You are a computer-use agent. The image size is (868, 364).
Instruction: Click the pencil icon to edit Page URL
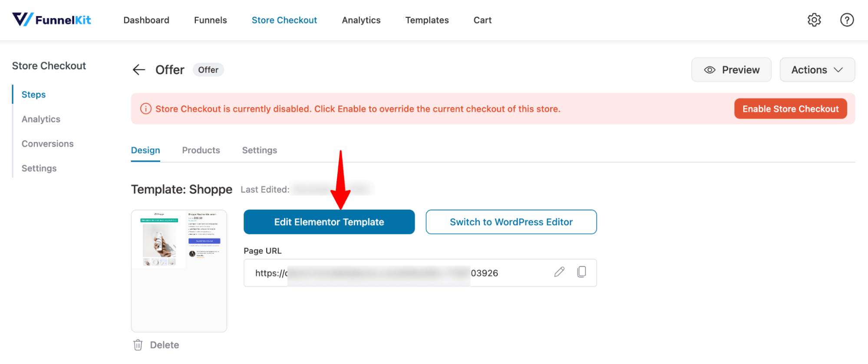559,272
